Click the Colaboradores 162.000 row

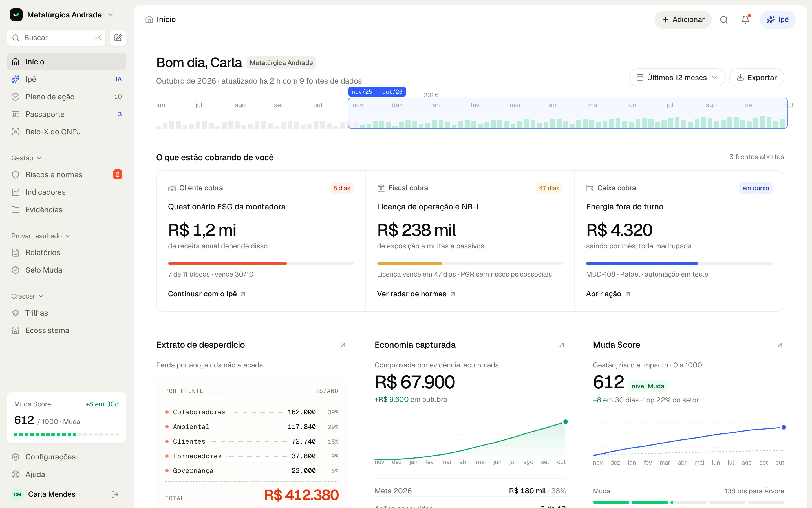coord(252,412)
